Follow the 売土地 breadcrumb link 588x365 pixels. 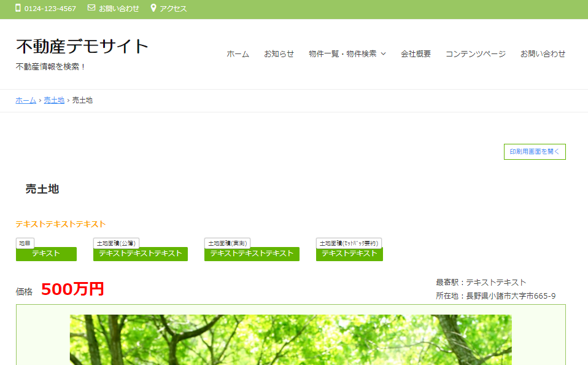(x=54, y=100)
